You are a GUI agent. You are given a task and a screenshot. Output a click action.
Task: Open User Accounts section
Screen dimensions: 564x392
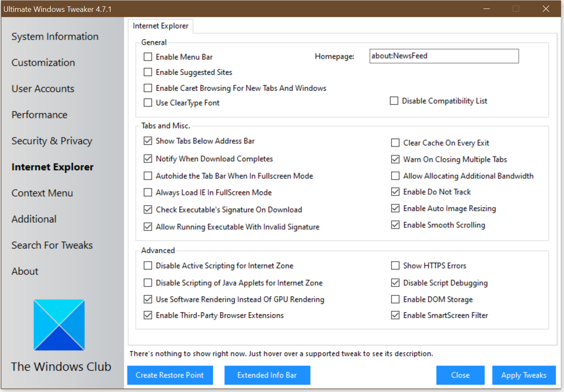[43, 89]
